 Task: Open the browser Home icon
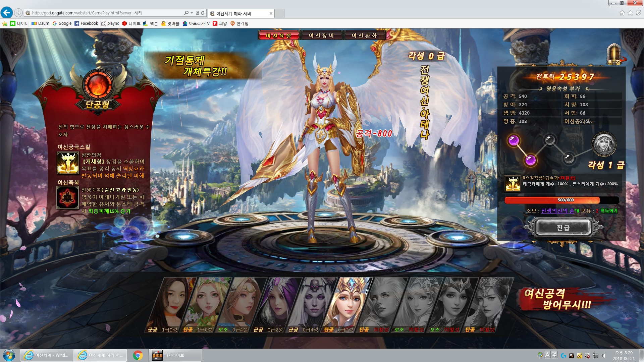pos(622,13)
